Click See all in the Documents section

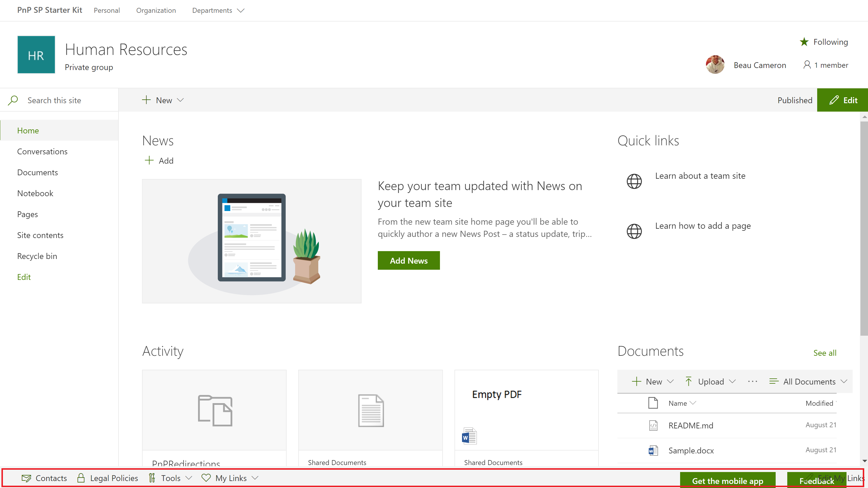click(x=824, y=353)
